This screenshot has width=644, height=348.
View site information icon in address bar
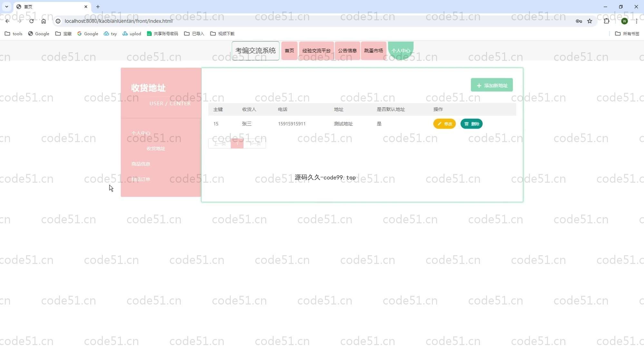[x=58, y=21]
